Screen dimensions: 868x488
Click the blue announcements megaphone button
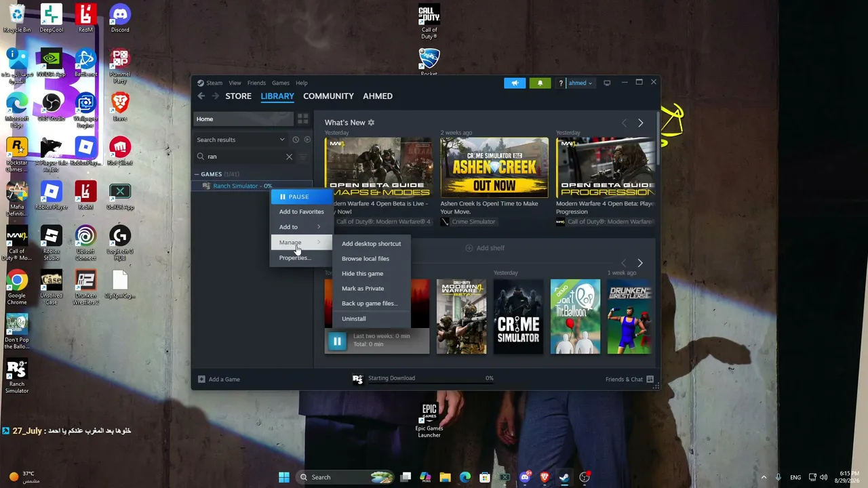pos(515,83)
